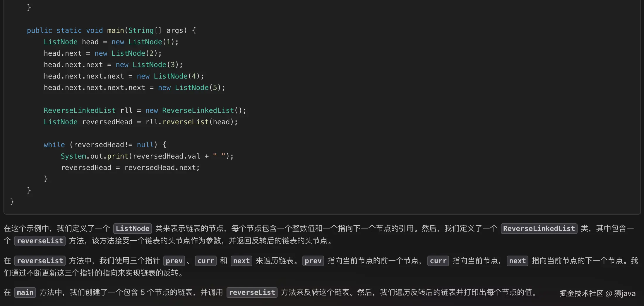Click the null keyword in while condition
Screen dimensions: 644x306
click(x=145, y=145)
